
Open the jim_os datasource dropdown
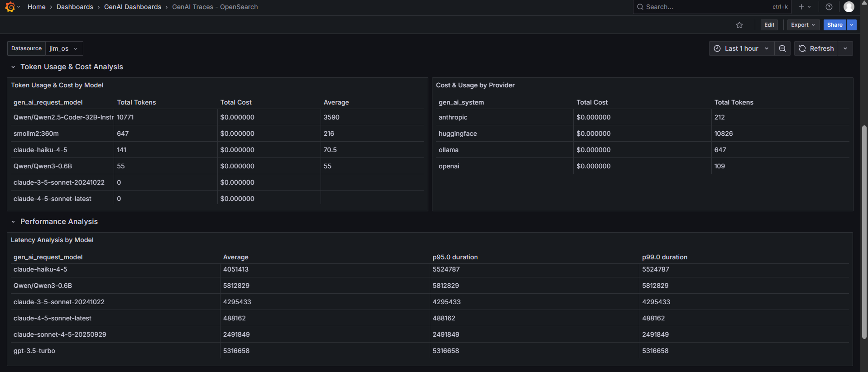pos(64,48)
